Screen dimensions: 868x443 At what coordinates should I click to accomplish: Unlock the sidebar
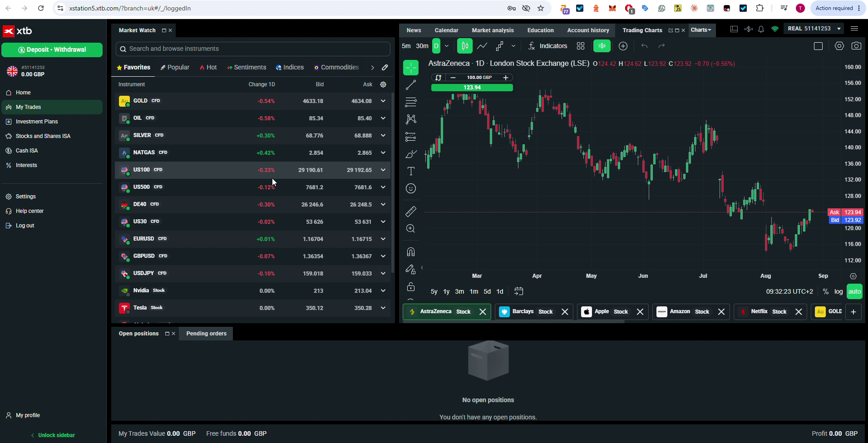pyautogui.click(x=53, y=435)
